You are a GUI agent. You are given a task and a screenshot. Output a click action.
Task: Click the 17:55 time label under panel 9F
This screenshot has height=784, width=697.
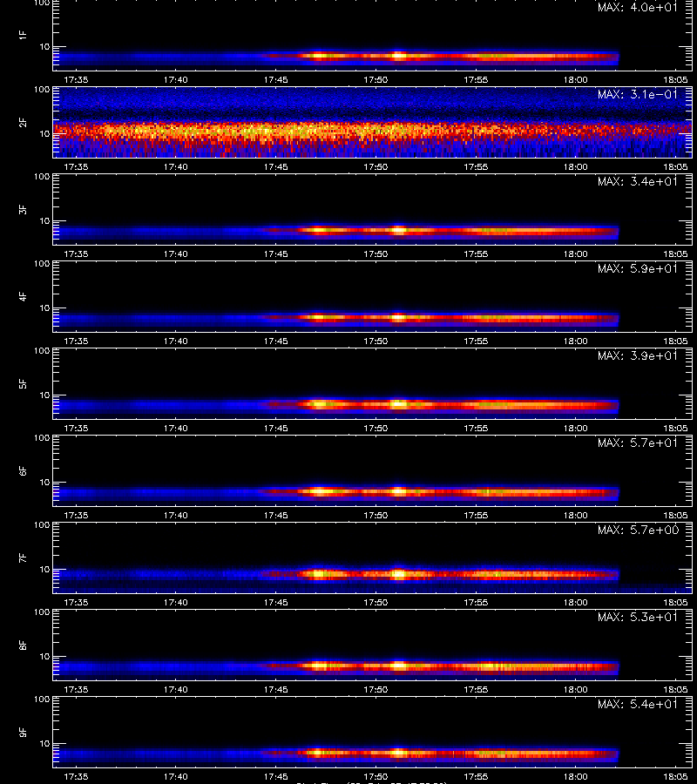click(x=476, y=777)
